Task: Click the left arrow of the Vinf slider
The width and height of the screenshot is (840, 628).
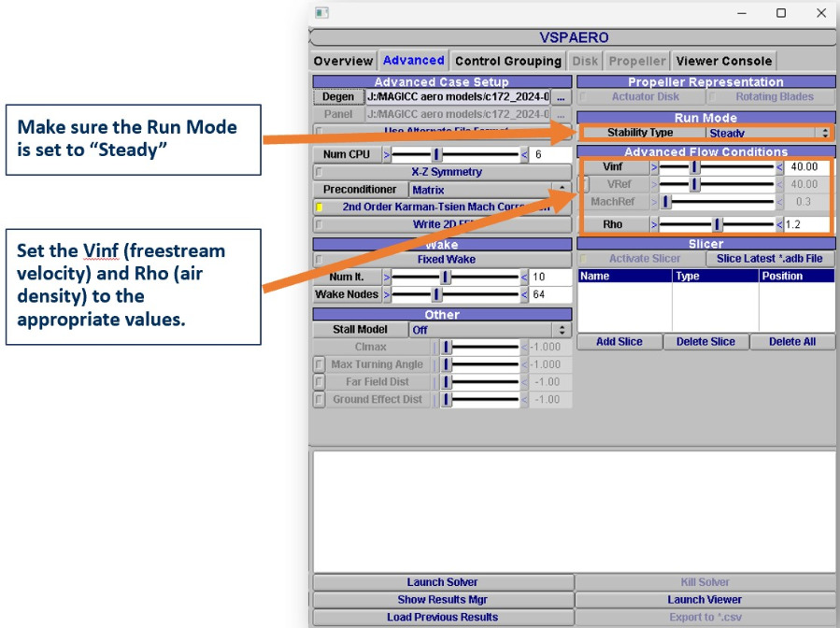Action: (x=654, y=167)
